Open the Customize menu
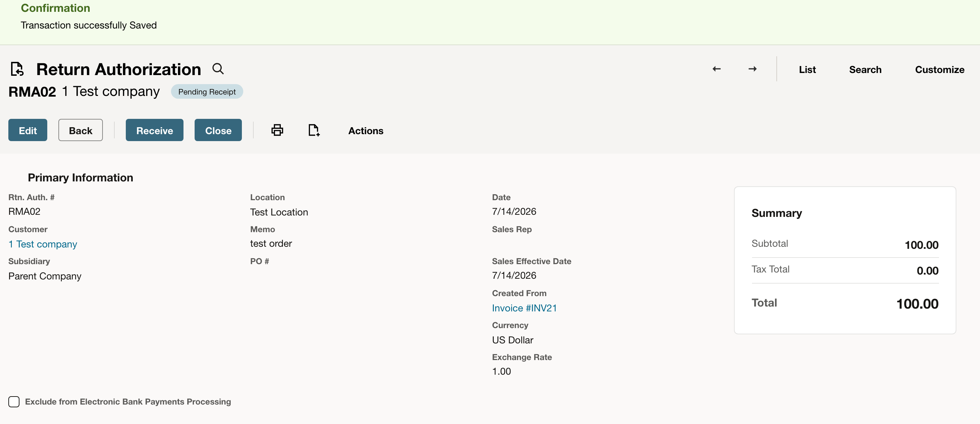Screen dimensions: 980x424 [x=939, y=70]
